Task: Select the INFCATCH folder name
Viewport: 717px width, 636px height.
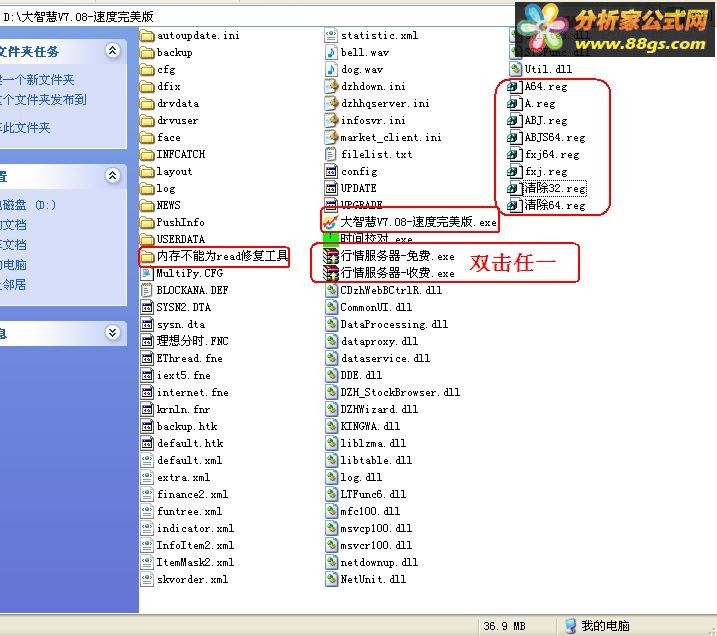Action: click(x=181, y=155)
